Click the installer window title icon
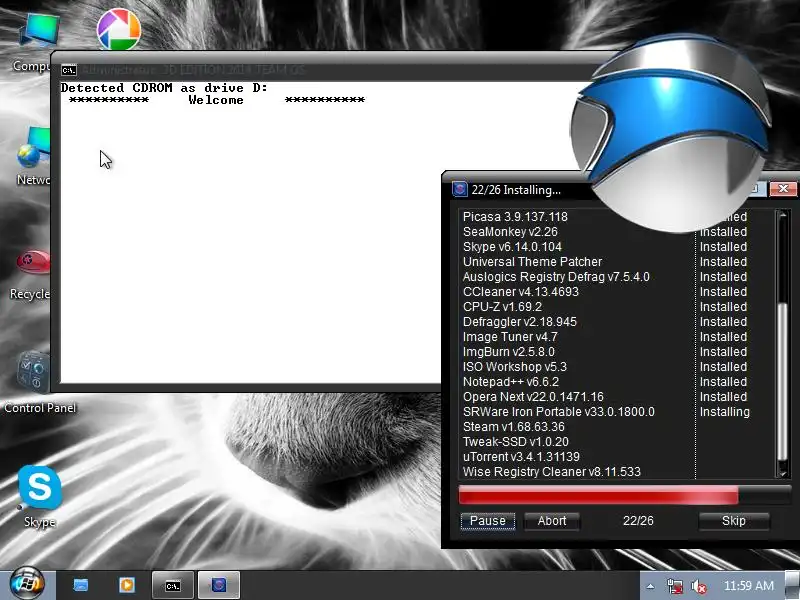Image resolution: width=800 pixels, height=600 pixels. point(460,189)
